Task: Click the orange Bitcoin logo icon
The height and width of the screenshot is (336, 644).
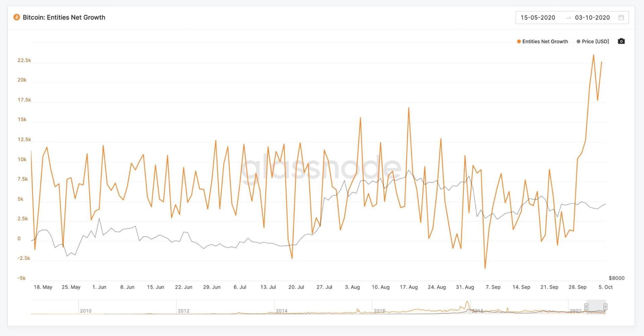Action: 16,17
